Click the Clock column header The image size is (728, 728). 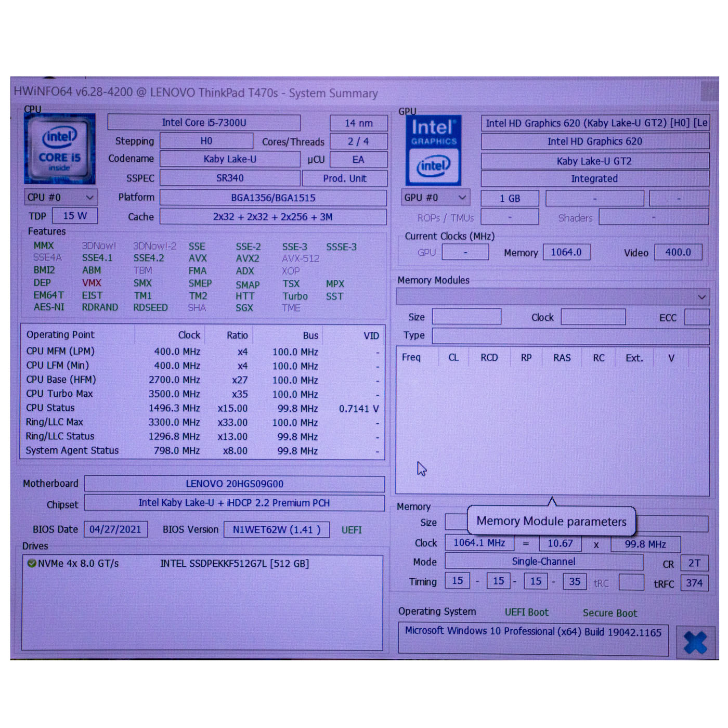(x=189, y=335)
